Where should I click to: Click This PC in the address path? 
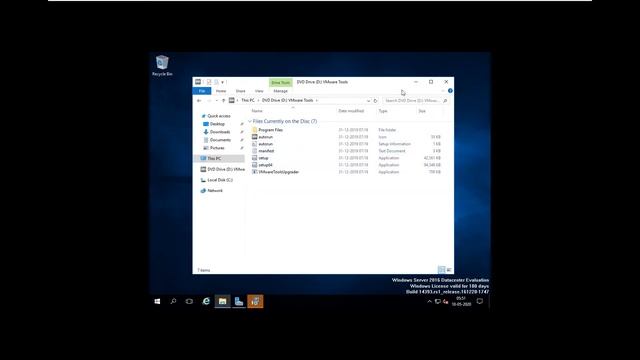[x=248, y=100]
